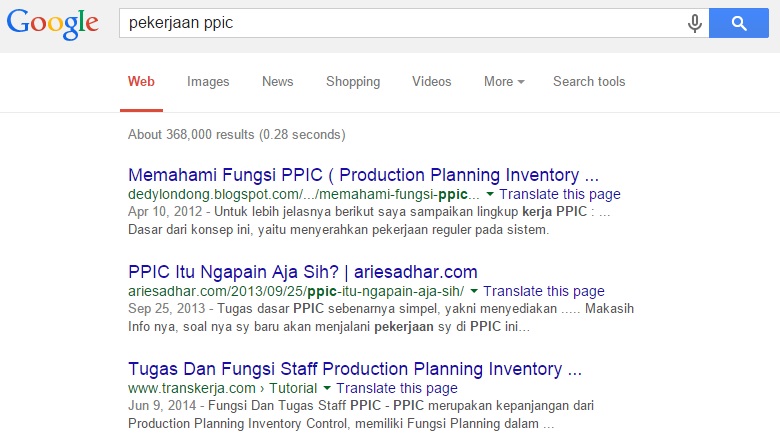The image size is (780, 438).
Task: Open "Tugas Dan Fungsi Staff Production" result
Action: click(x=355, y=369)
